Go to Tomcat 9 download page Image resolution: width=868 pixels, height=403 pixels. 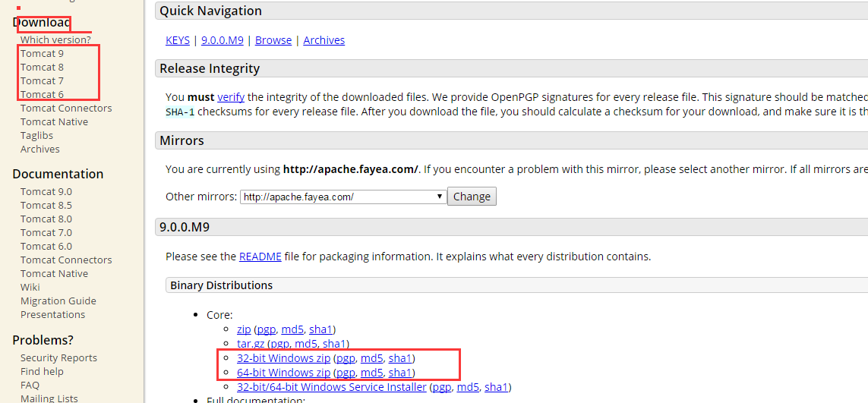pos(42,54)
